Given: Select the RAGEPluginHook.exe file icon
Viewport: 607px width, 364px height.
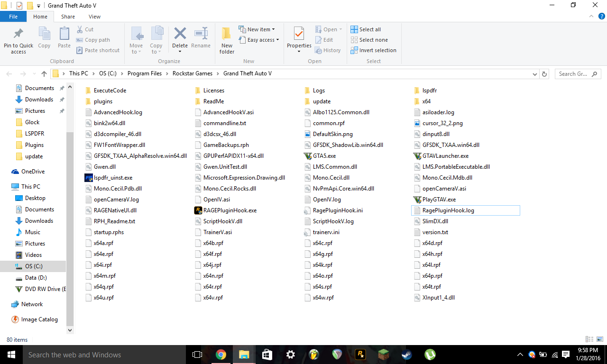Looking at the screenshot, I should [x=199, y=210].
